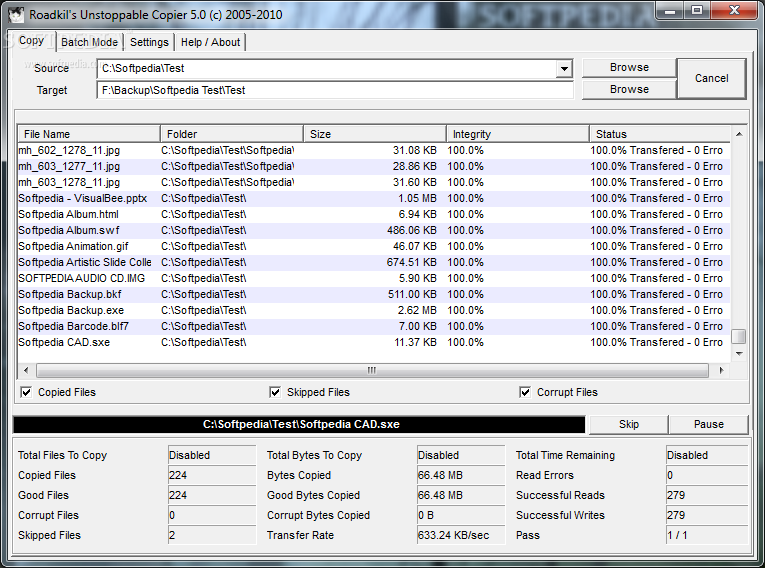Open the Help / About tab
Viewport: 765px width, 568px height.
click(210, 42)
